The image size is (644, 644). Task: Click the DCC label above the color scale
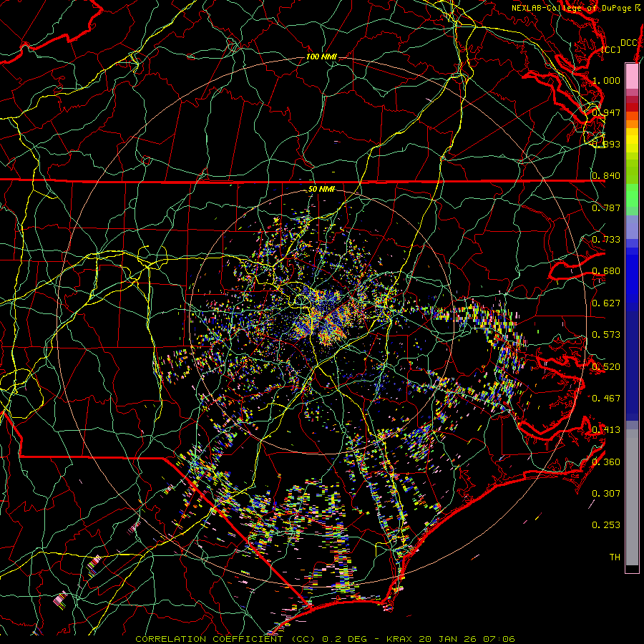click(628, 43)
